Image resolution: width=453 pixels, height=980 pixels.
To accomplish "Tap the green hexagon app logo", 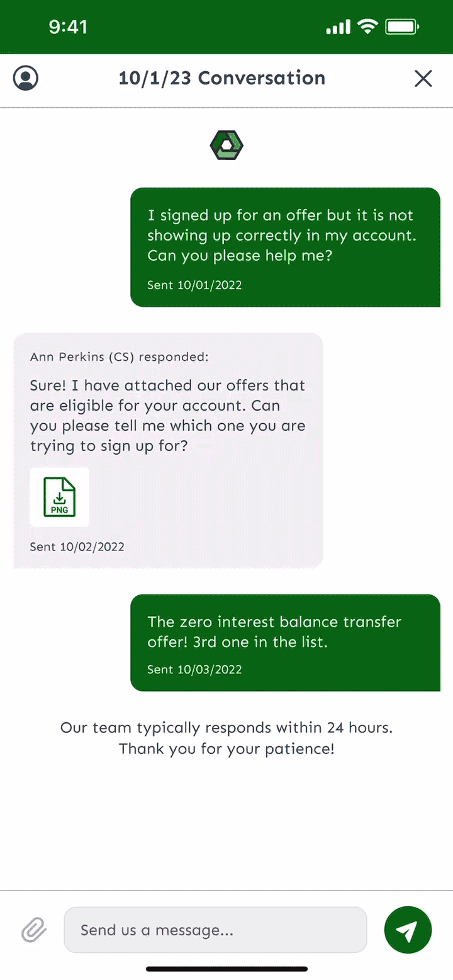I will pos(226,145).
